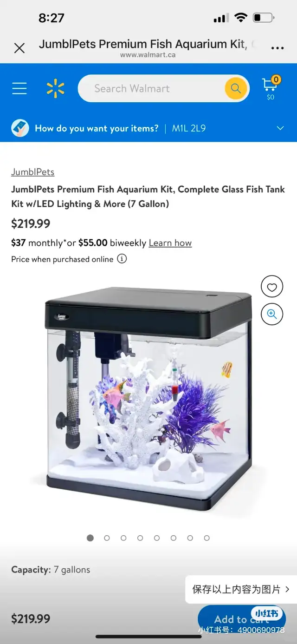Focus the Search Walmart field
The height and width of the screenshot is (644, 297).
pos(151,88)
